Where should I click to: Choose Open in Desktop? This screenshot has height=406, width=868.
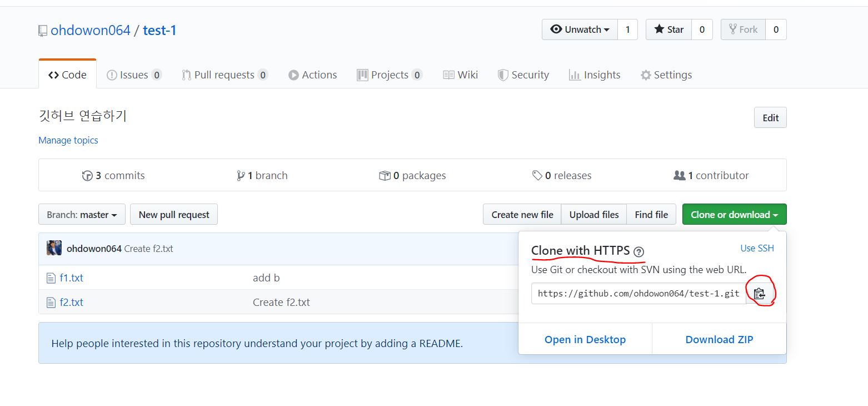coord(585,339)
